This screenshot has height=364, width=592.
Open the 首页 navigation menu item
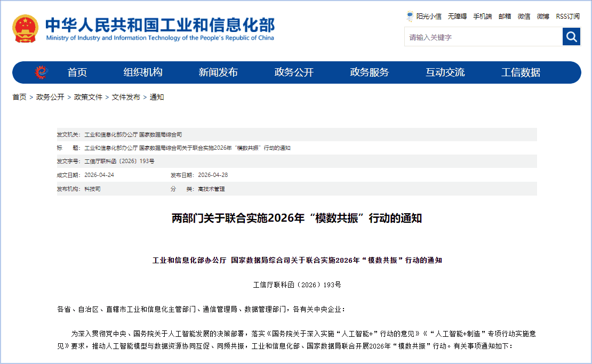(77, 72)
